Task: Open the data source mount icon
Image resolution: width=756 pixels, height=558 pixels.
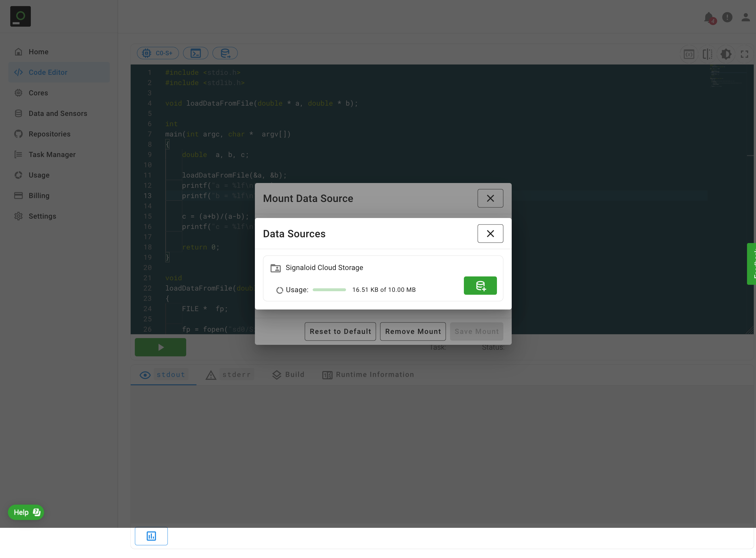Action: pyautogui.click(x=225, y=53)
